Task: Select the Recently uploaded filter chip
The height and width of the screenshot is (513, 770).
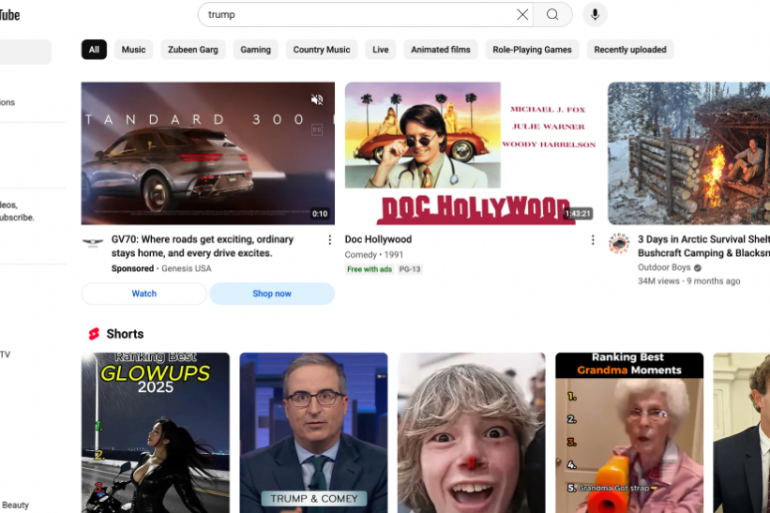Action: point(630,50)
